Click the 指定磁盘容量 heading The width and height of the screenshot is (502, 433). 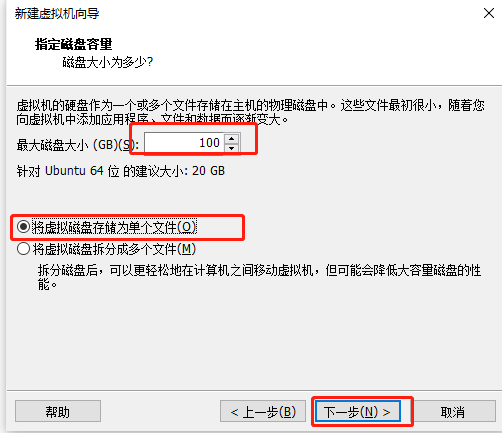[74, 44]
